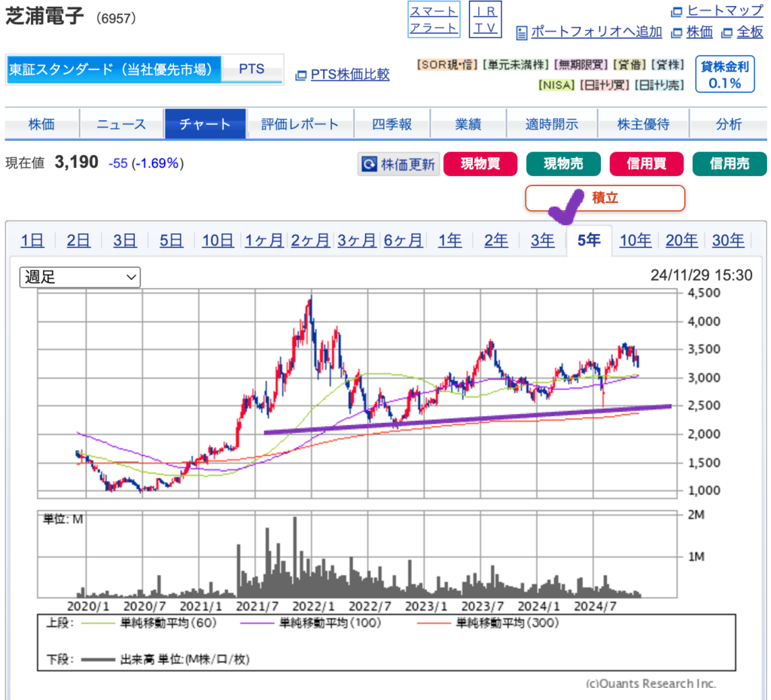Select the 5年 period tab

click(589, 240)
